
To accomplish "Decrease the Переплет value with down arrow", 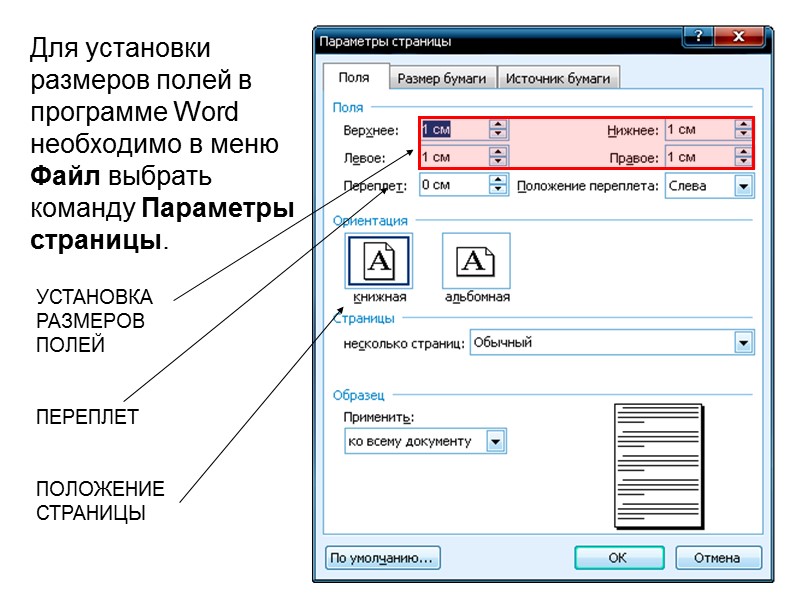I will click(498, 189).
